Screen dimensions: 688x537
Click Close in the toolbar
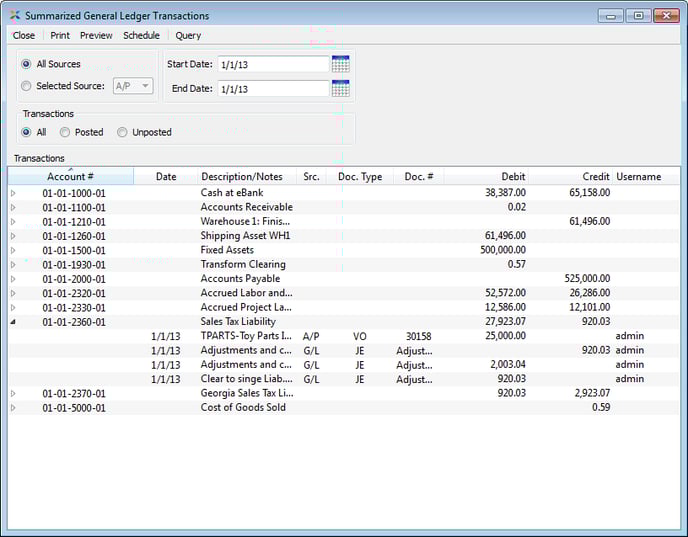23,35
